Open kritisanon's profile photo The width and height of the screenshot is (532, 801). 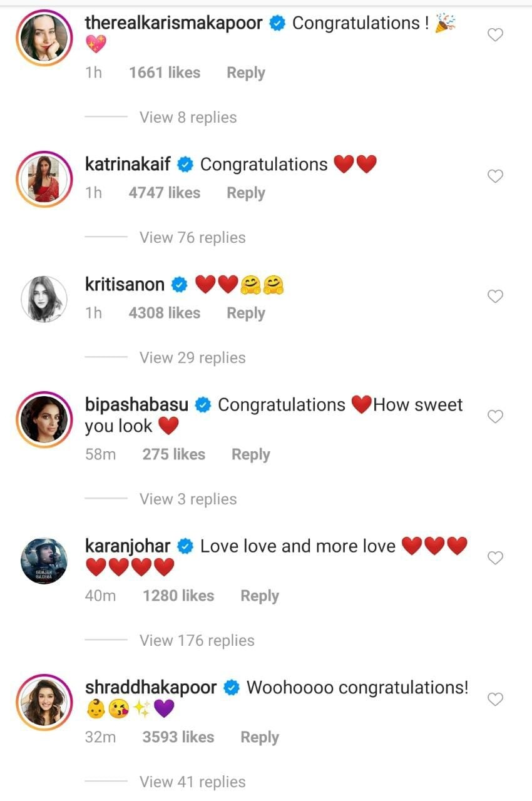tap(44, 298)
